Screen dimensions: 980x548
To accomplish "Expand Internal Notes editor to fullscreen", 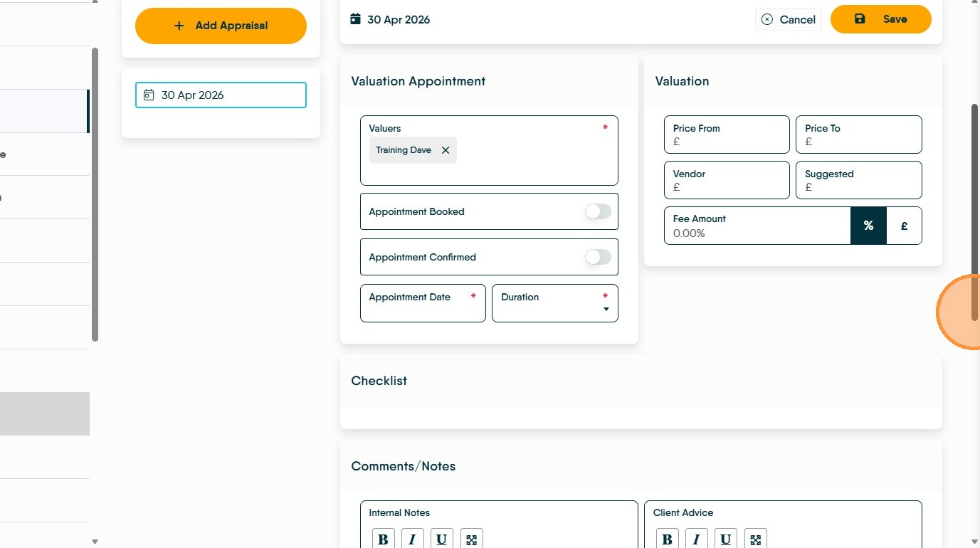I will click(471, 539).
